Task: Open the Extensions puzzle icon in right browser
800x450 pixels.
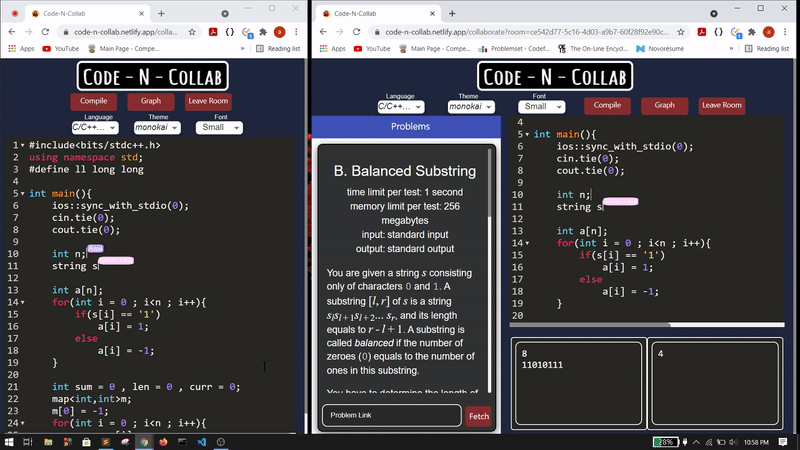Action: [x=752, y=32]
